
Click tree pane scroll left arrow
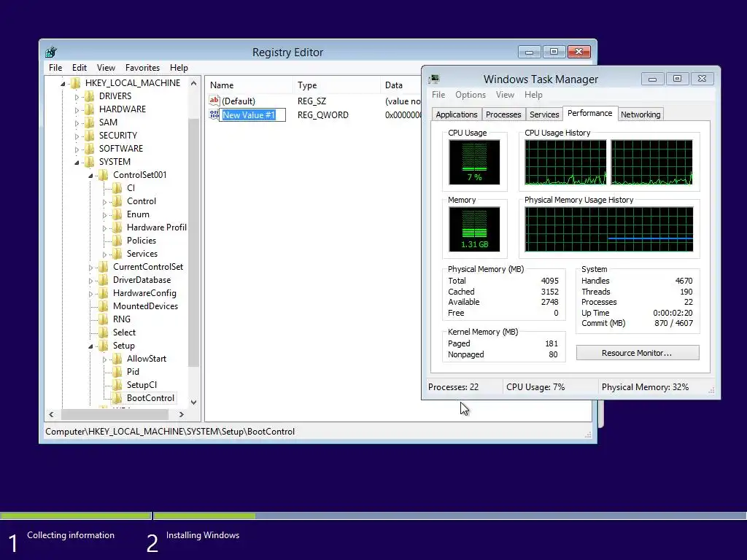pyautogui.click(x=52, y=414)
